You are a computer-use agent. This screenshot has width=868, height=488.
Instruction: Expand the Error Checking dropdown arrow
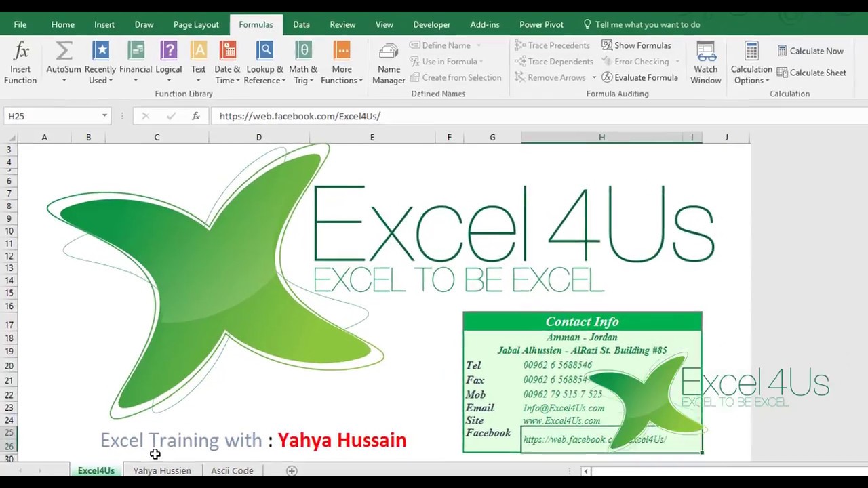677,61
